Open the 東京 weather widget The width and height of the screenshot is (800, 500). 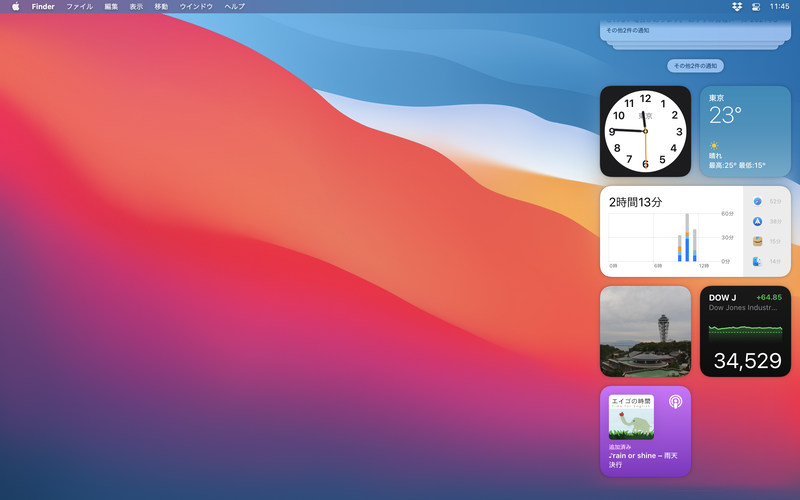[745, 131]
